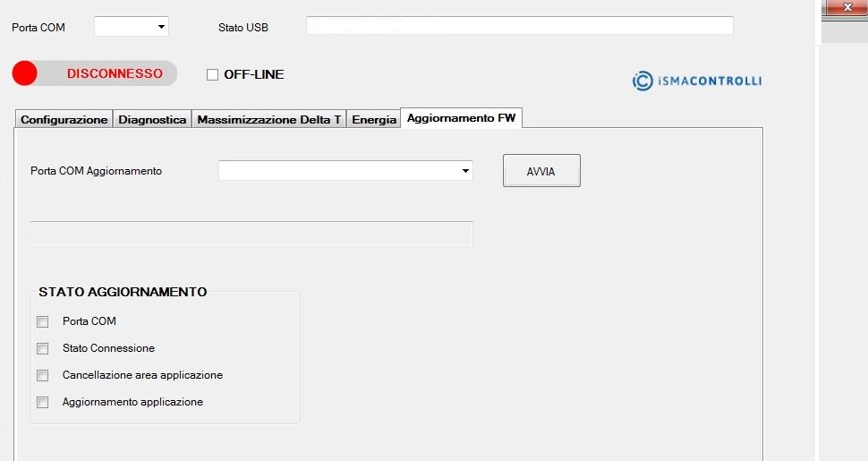
Task: Click the STATO AGGIORNAMENTO group heading
Action: [x=123, y=292]
